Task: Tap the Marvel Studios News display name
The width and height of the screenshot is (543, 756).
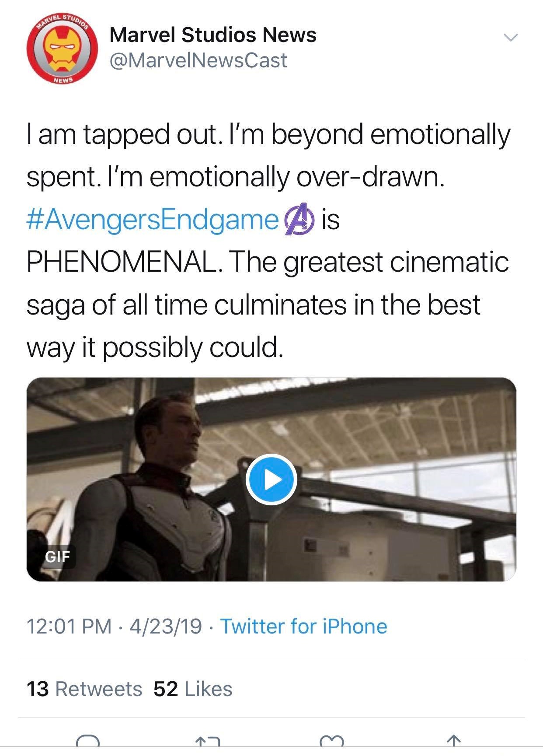Action: 213,35
